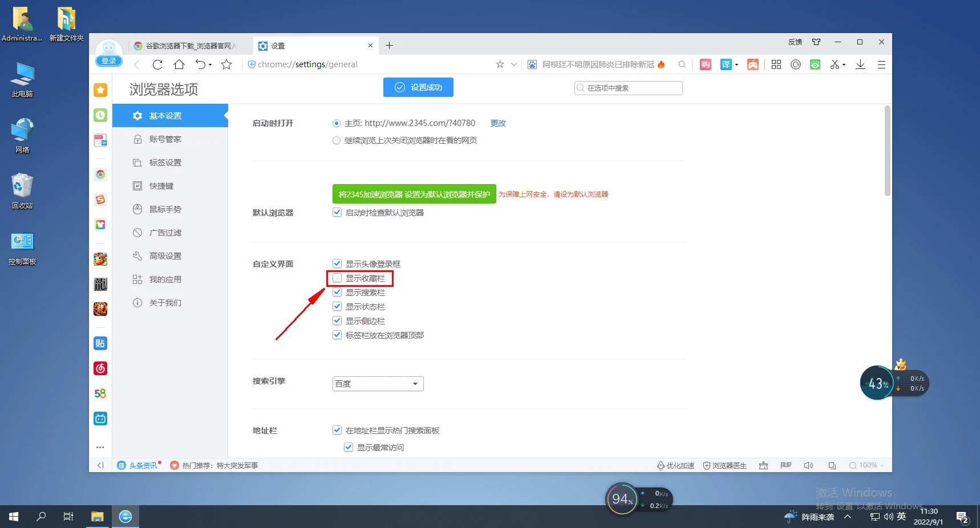Expand system tray hidden icons chevron

click(x=848, y=517)
